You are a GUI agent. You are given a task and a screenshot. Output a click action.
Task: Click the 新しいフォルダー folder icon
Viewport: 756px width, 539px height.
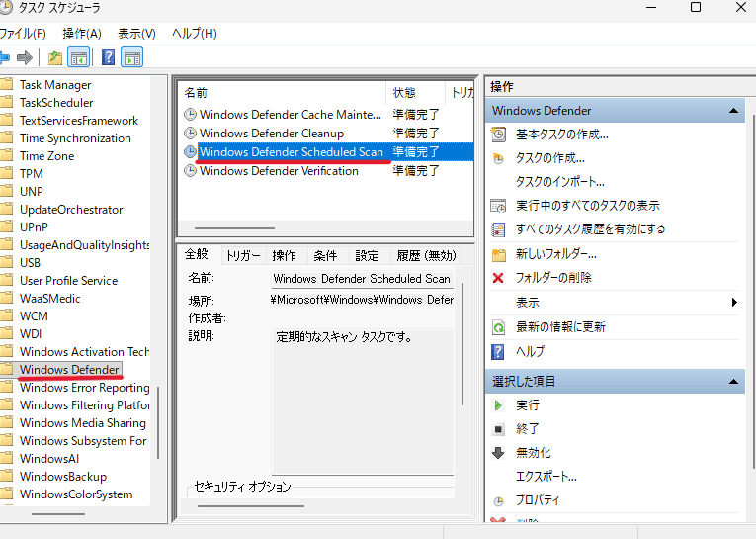pos(498,254)
